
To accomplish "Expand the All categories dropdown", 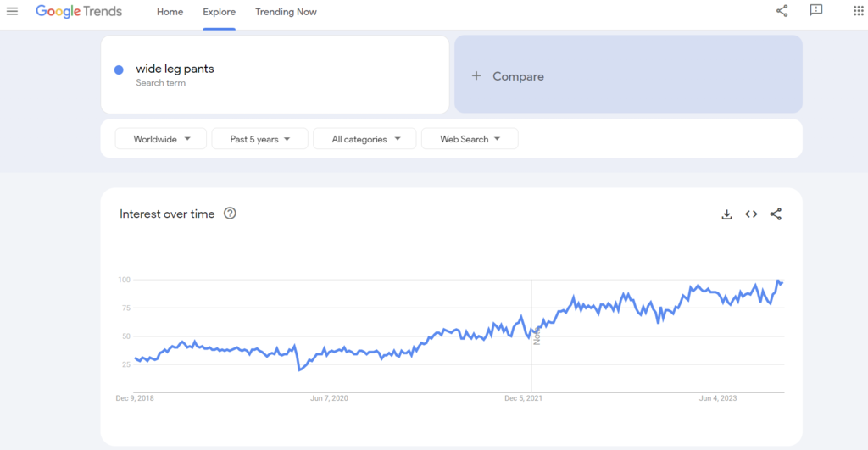I will 364,139.
